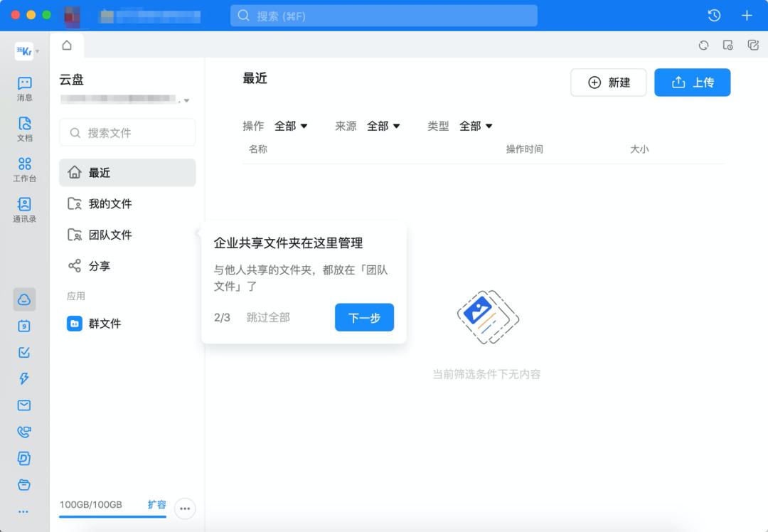Focus the global 搜索 search bar

(x=383, y=16)
